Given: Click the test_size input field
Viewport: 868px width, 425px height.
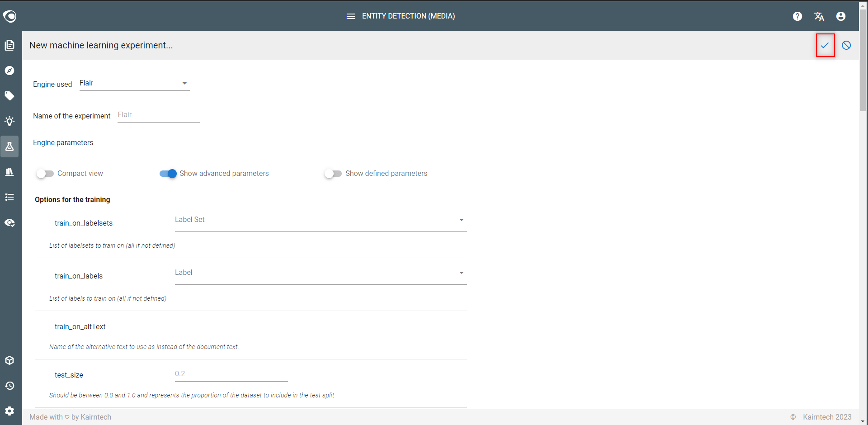Looking at the screenshot, I should pos(231,374).
